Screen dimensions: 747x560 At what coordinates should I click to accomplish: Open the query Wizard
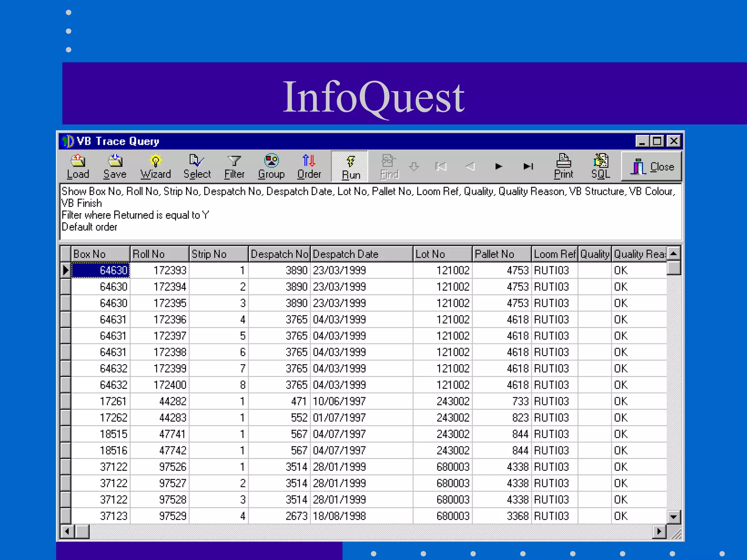[x=156, y=167]
